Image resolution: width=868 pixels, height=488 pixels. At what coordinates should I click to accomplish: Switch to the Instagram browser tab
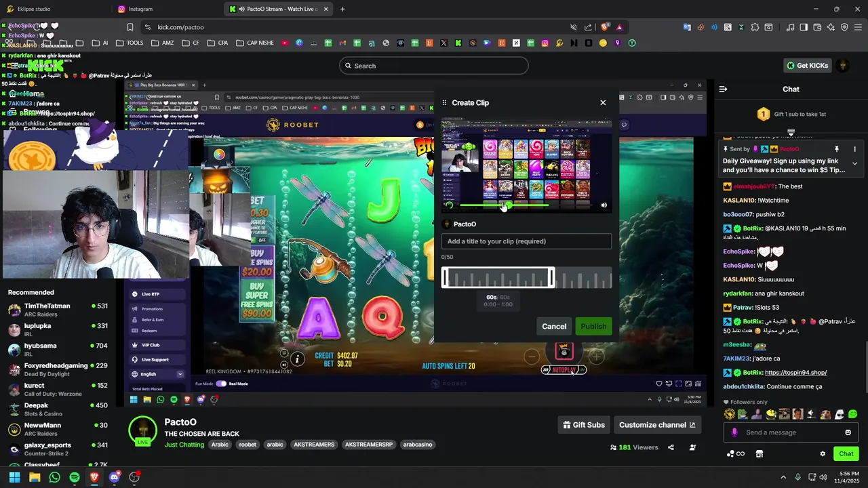(166, 9)
